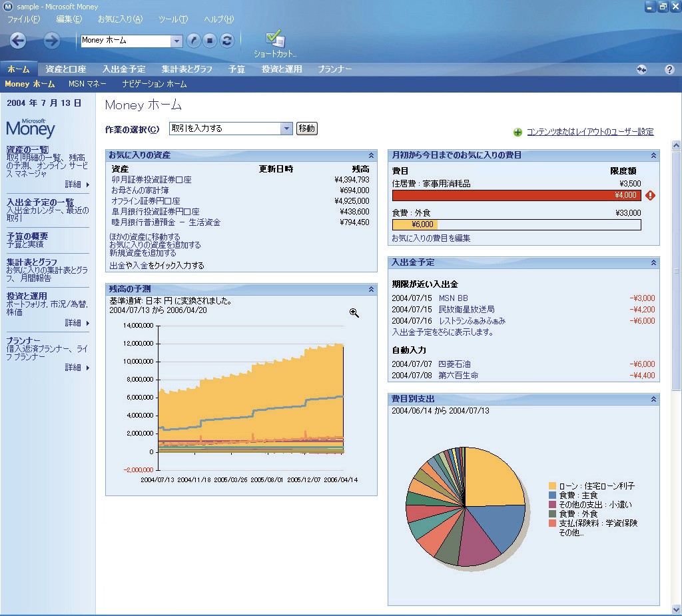Image resolution: width=682 pixels, height=616 pixels.
Task: Open the 皐月銀行投資証券円口座 account
Action: click(155, 211)
